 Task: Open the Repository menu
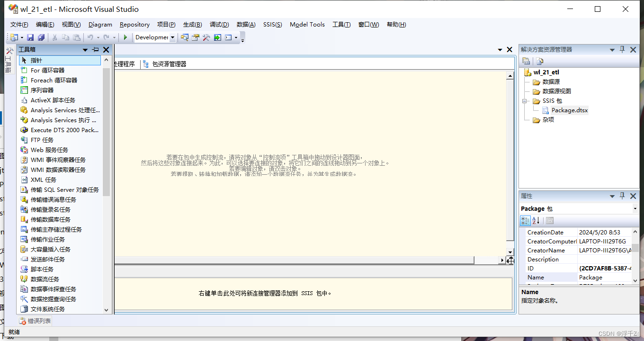(134, 25)
